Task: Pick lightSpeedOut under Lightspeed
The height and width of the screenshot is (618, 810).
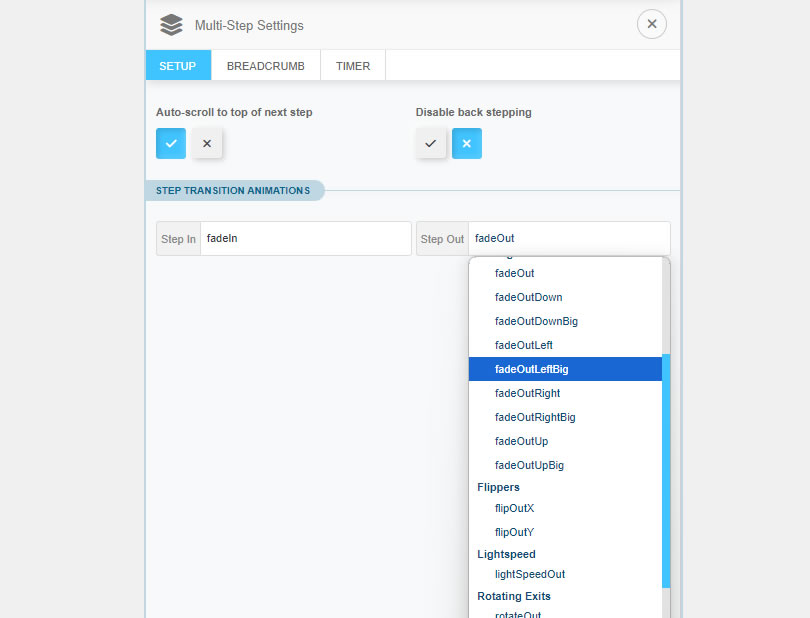Action: (565, 574)
